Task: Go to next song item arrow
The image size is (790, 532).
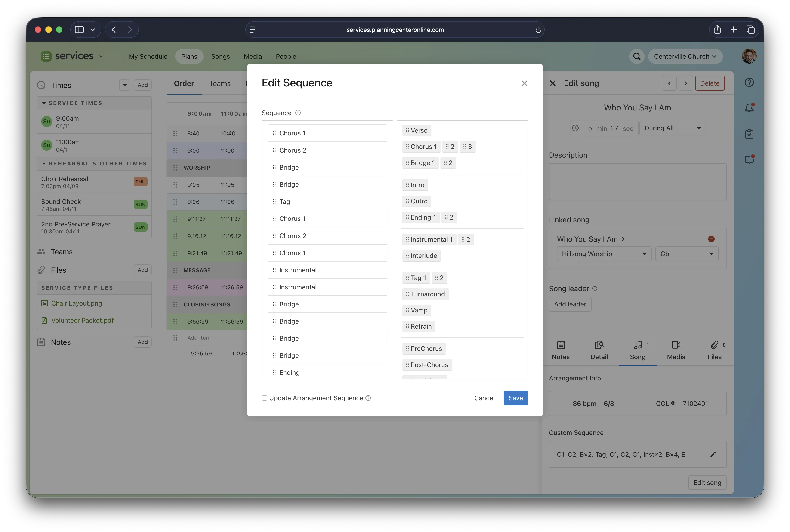Action: coord(685,83)
